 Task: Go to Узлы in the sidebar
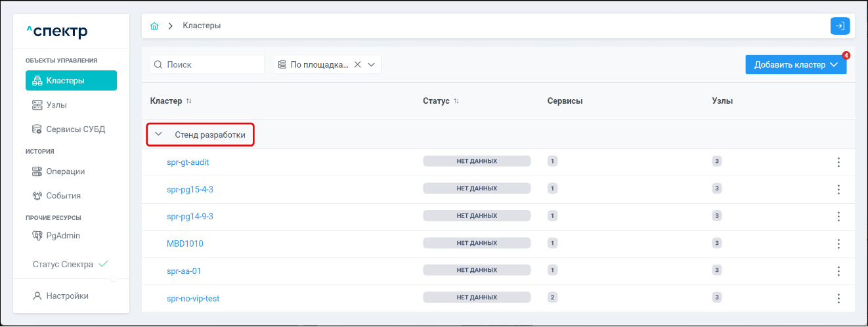tap(56, 105)
